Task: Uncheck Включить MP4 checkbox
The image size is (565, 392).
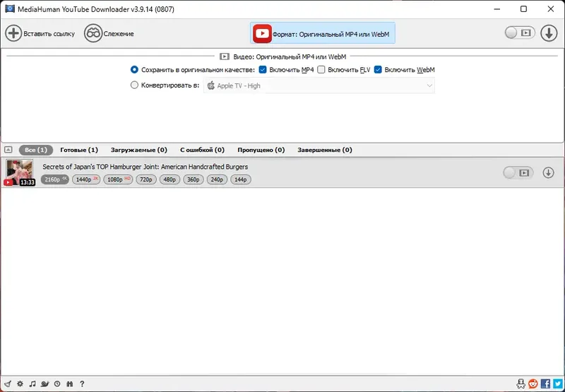Action: coord(263,69)
